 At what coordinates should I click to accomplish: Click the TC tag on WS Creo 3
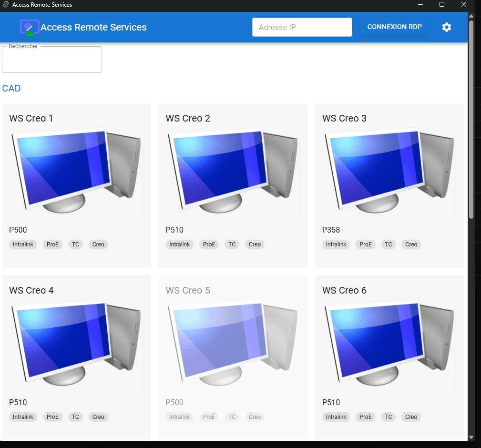[389, 244]
